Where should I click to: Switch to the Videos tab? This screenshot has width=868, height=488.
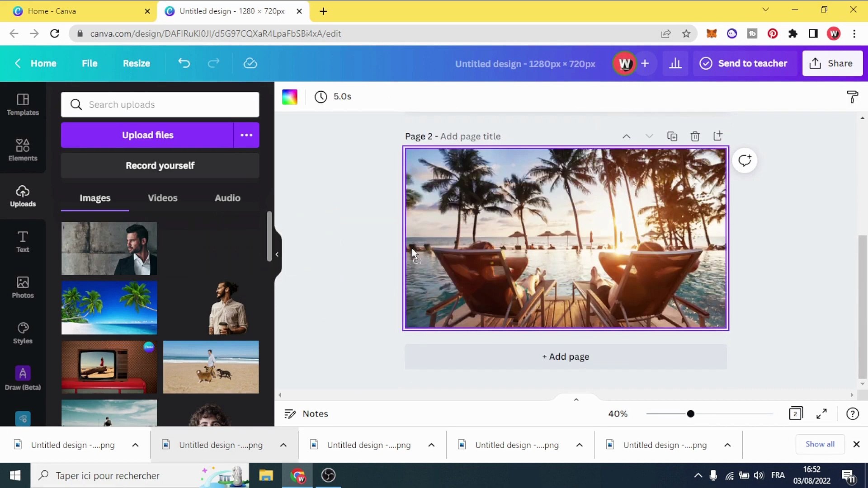162,198
